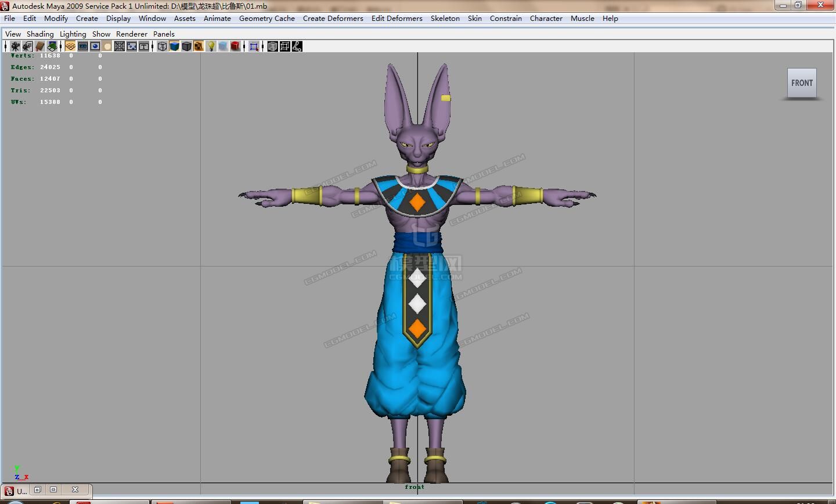Click the Maya application icon in title bar
Screen dimensions: 836x504
point(5,6)
